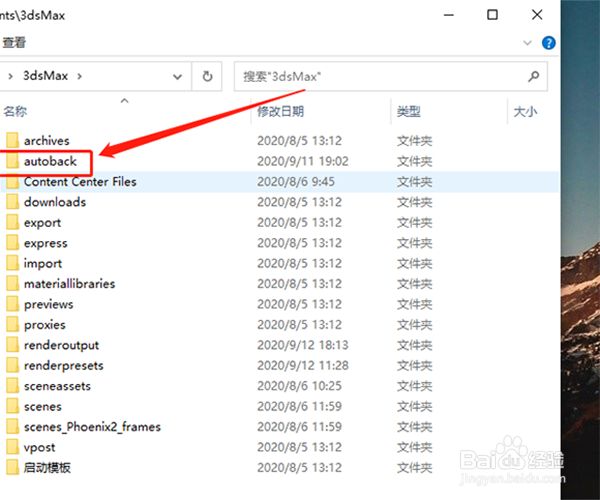Select the materiallibraries folder name

(x=69, y=284)
